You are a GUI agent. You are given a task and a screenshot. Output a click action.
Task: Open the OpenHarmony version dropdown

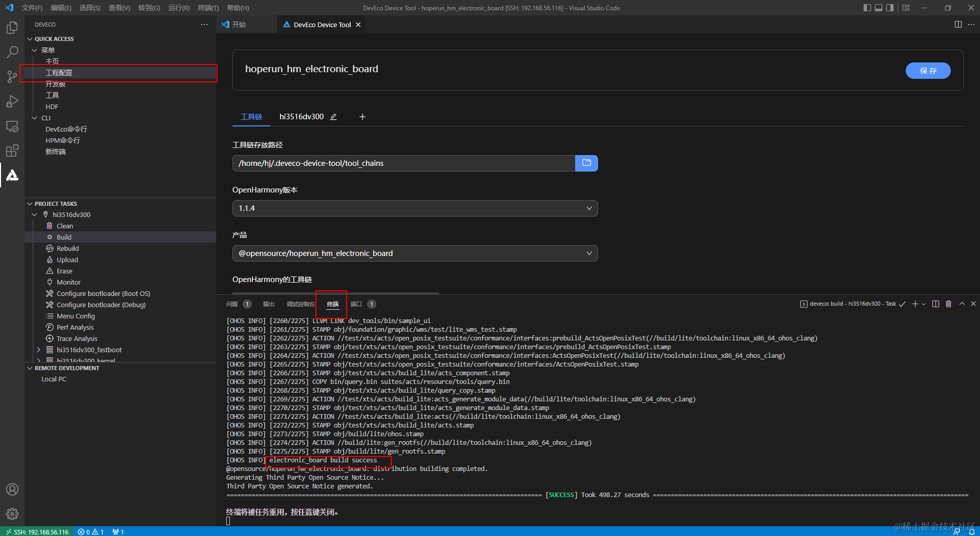tap(415, 208)
